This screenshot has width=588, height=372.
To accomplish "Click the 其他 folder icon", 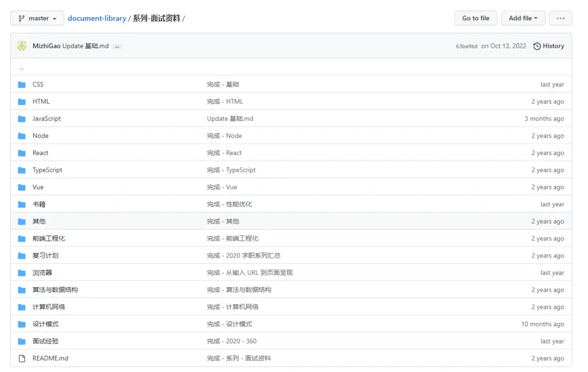I will pyautogui.click(x=22, y=221).
